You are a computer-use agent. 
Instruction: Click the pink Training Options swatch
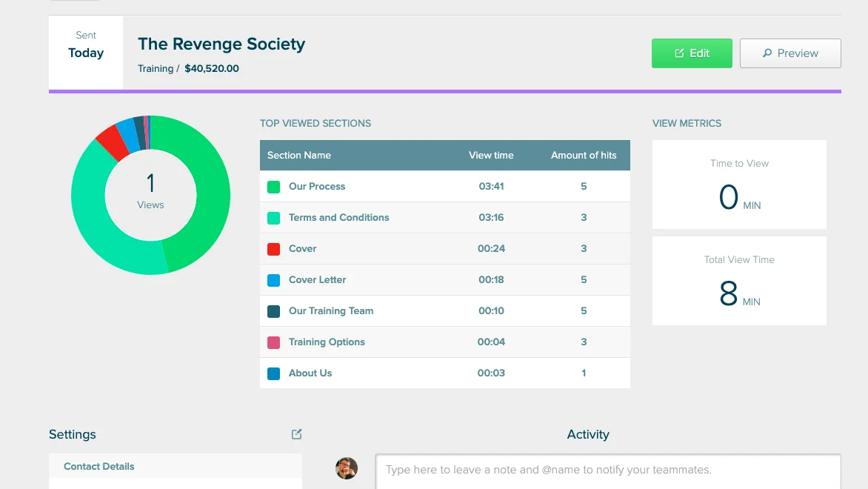[x=273, y=342]
